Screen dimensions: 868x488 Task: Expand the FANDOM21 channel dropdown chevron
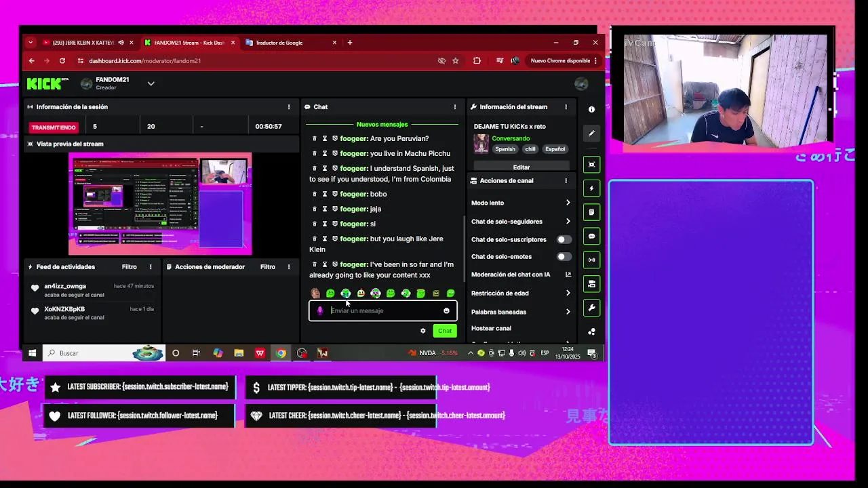[x=151, y=83]
